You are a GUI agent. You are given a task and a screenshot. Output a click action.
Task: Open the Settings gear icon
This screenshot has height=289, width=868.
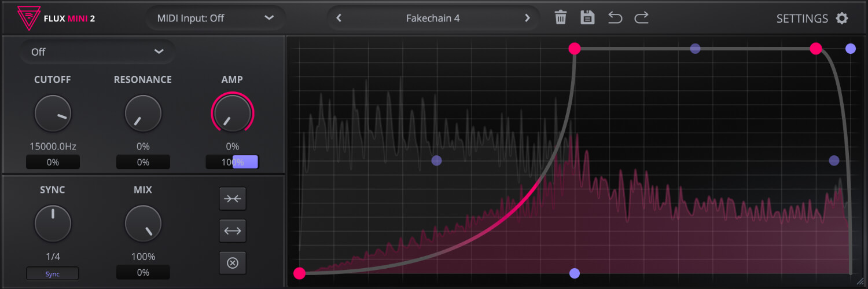842,19
